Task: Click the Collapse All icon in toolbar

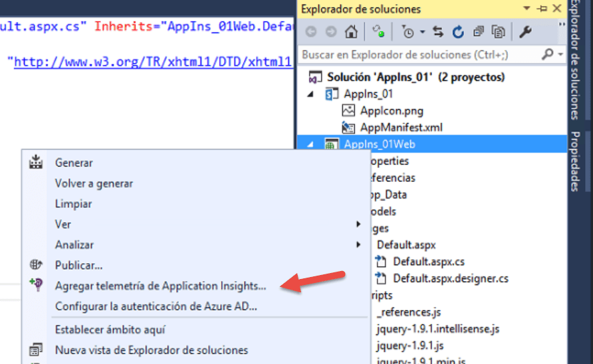Action: [x=479, y=32]
